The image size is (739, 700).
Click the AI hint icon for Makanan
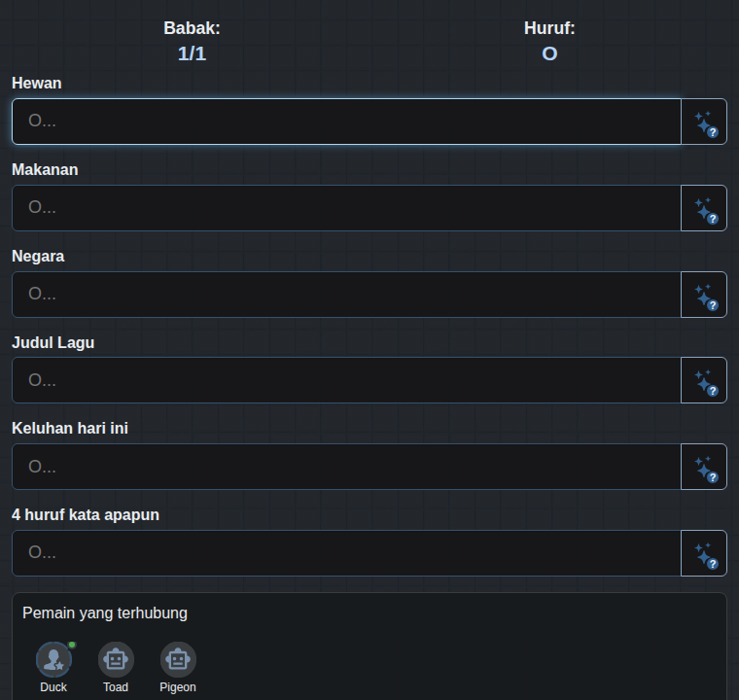click(x=704, y=208)
